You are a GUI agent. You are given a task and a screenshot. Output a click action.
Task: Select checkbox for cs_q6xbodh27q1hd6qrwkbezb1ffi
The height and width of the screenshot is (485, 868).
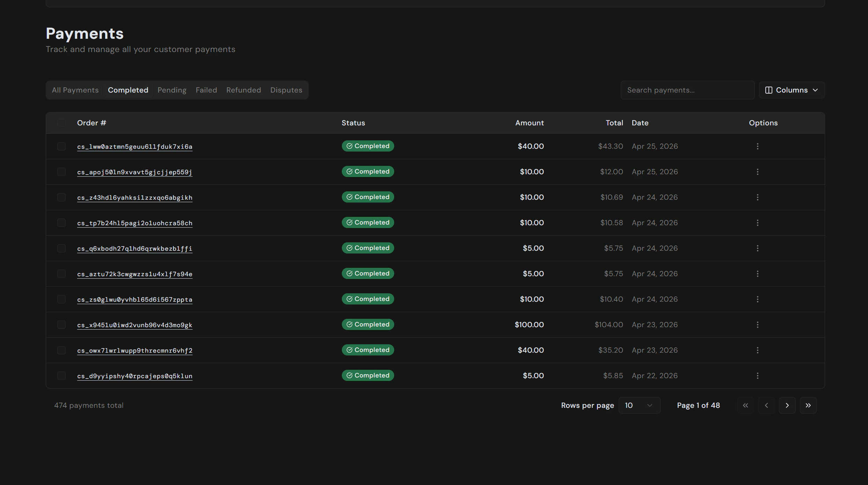pyautogui.click(x=61, y=248)
